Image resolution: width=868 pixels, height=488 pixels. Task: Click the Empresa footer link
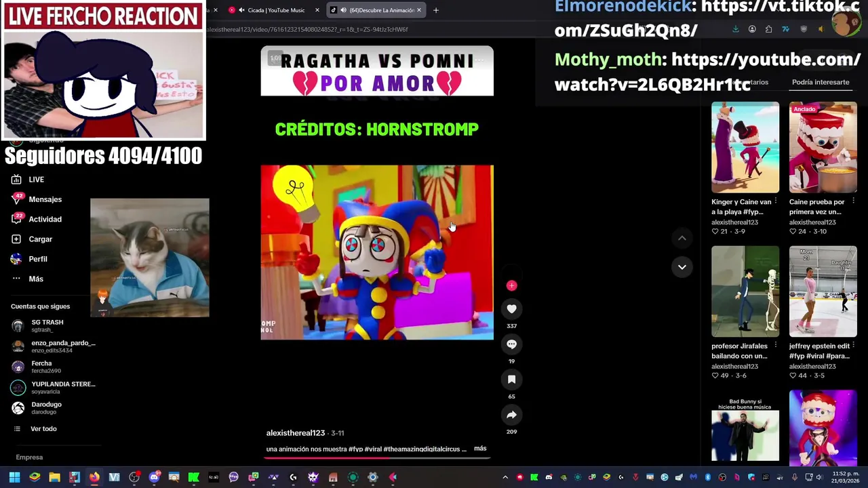click(x=29, y=457)
